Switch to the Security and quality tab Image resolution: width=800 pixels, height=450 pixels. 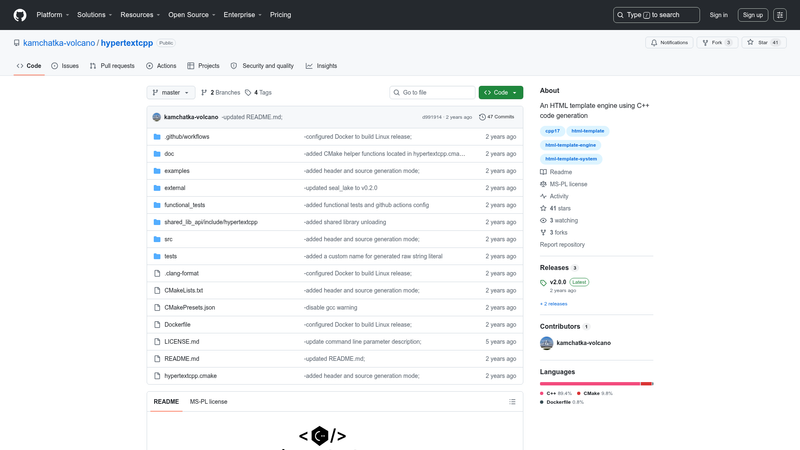click(262, 66)
